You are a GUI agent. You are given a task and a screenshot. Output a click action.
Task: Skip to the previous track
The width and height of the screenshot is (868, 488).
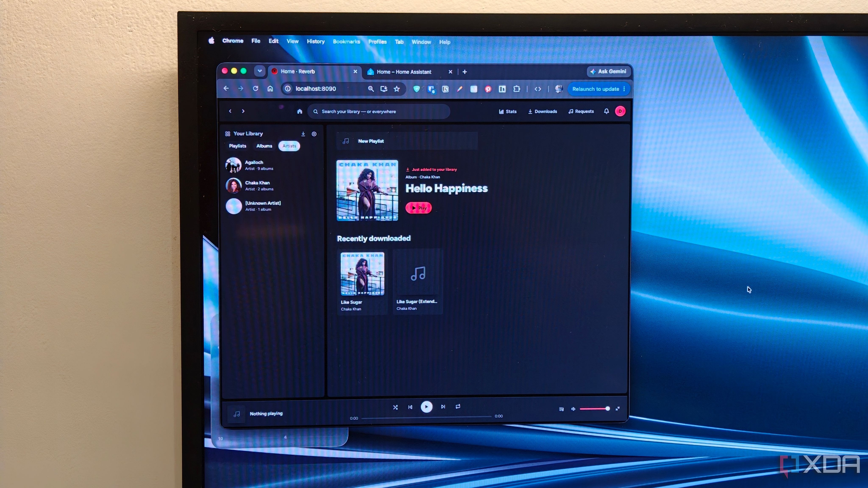(x=410, y=407)
